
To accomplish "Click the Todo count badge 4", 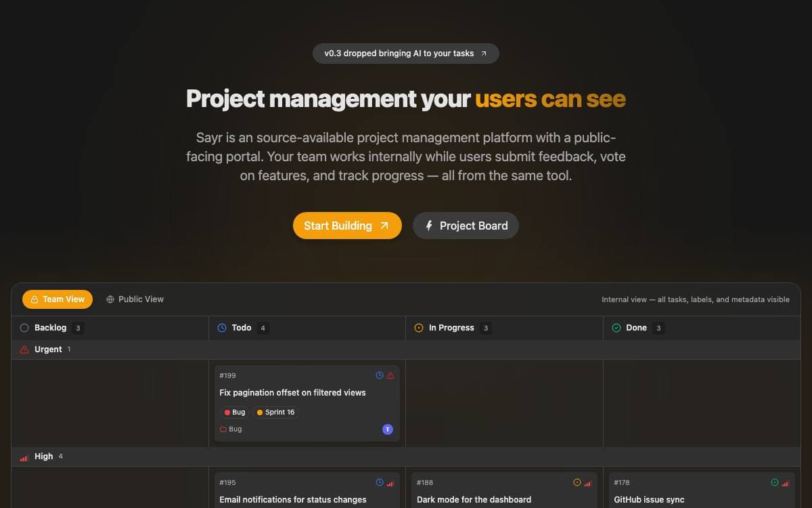I will [x=263, y=328].
